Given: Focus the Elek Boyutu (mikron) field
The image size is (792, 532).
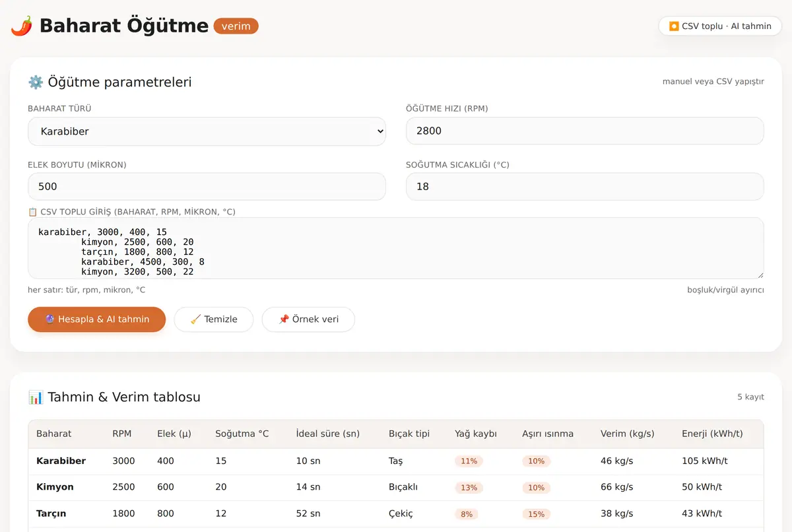Looking at the screenshot, I should click(207, 187).
